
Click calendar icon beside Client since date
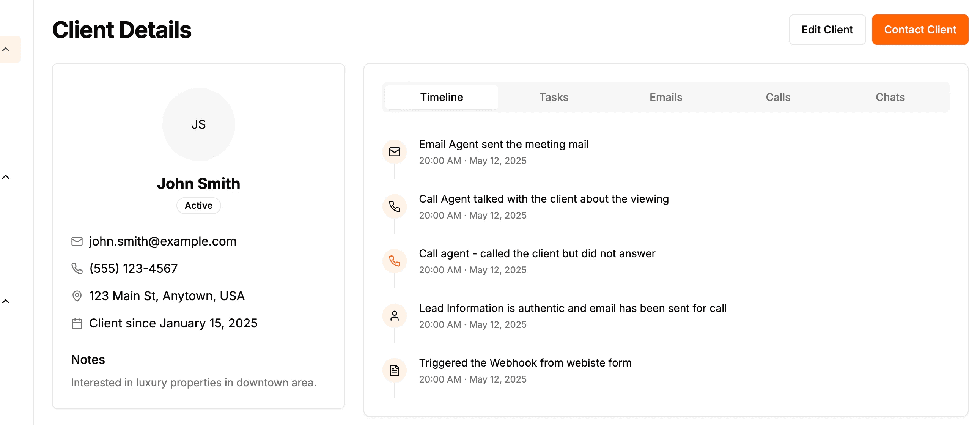[x=77, y=323]
